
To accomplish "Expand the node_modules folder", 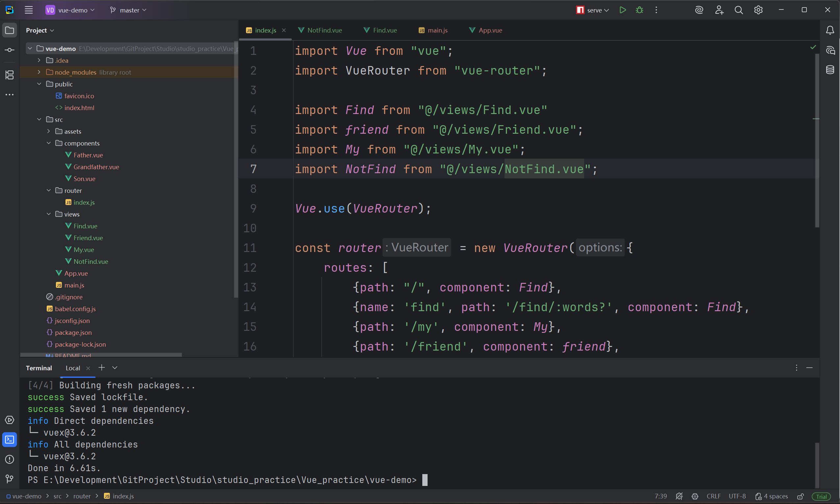I will [x=39, y=72].
